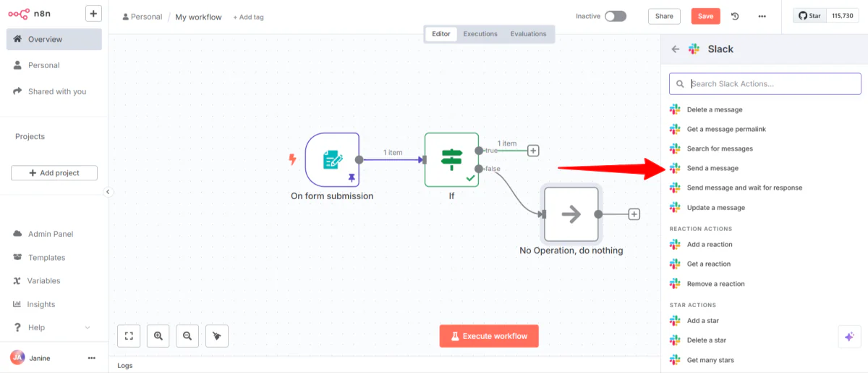Viewport: 868px width, 373px height.
Task: Click GitHub Star button
Action: coord(809,15)
